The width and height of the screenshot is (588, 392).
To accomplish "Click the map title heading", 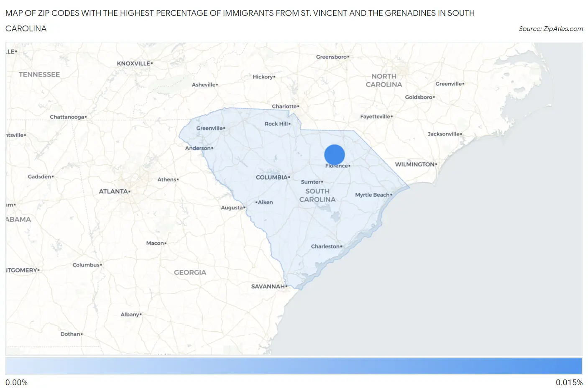I will pos(240,21).
